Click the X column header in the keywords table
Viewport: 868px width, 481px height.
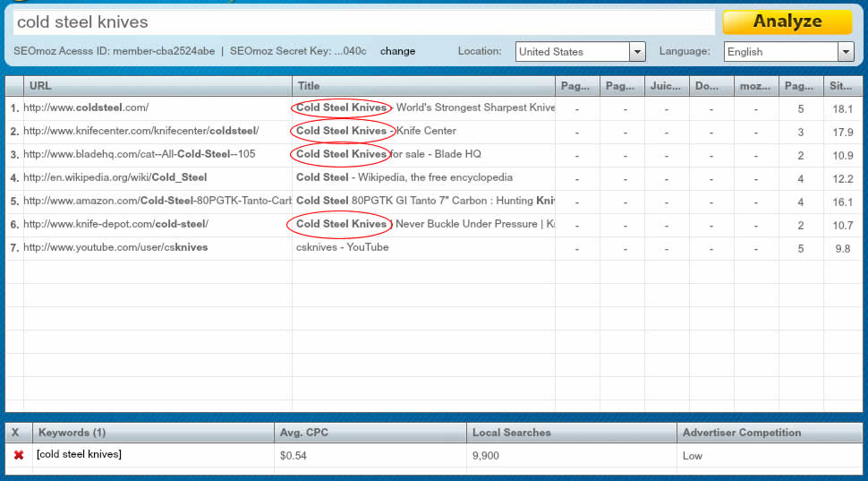(19, 433)
